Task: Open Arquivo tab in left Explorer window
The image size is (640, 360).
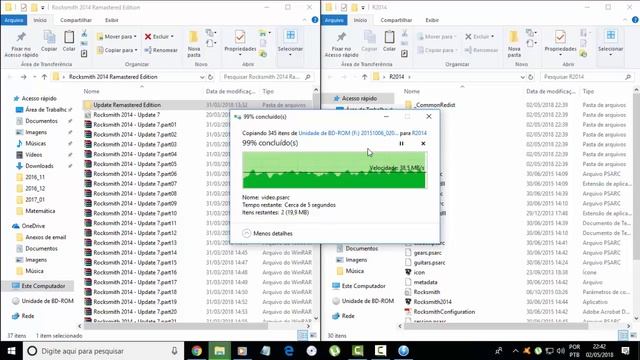Action: [x=13, y=20]
